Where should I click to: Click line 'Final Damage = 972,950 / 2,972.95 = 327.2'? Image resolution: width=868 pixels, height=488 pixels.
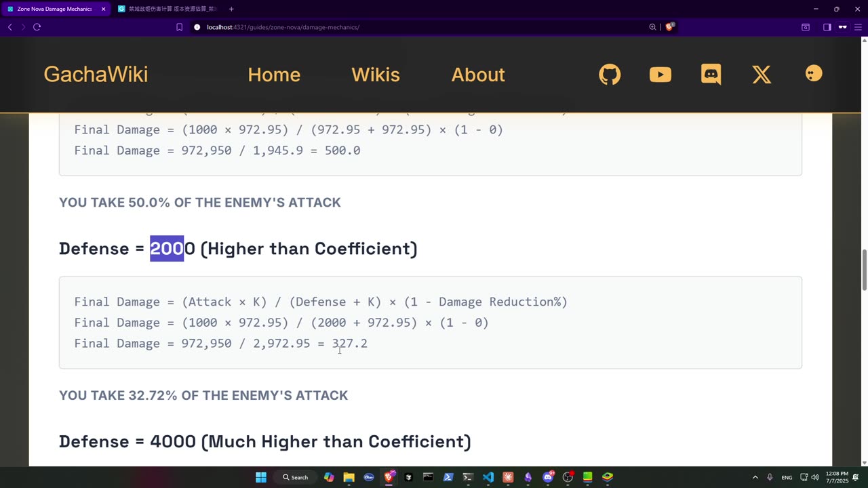[x=221, y=344]
